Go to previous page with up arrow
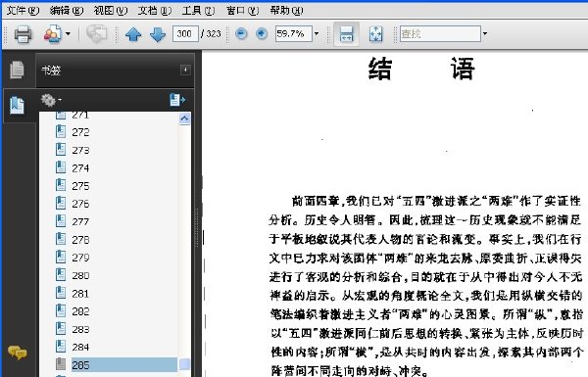Screen dimensions: 588x377 click(x=133, y=34)
